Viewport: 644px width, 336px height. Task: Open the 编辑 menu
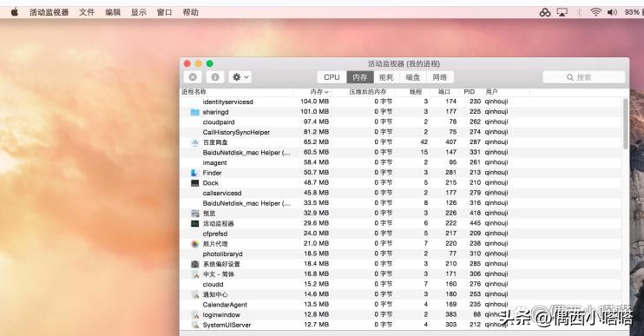point(113,12)
